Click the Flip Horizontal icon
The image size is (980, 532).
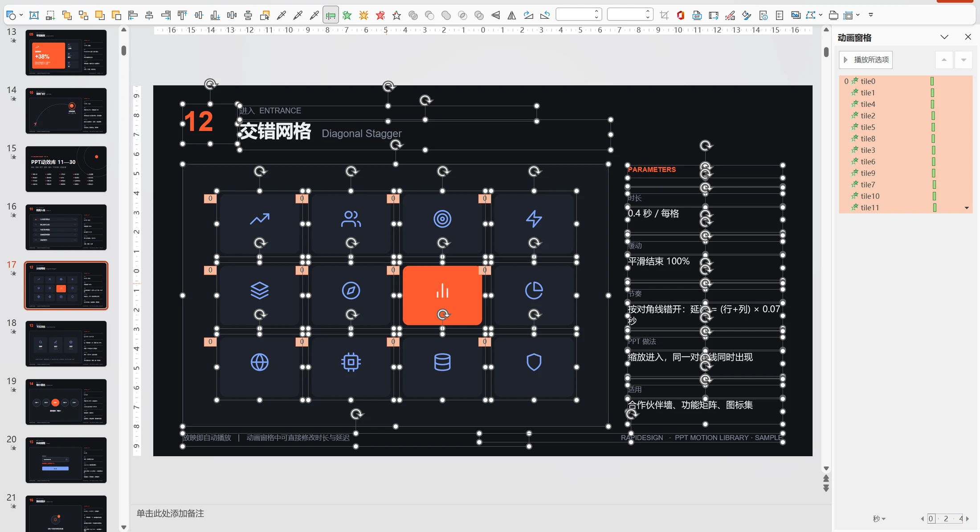point(512,16)
